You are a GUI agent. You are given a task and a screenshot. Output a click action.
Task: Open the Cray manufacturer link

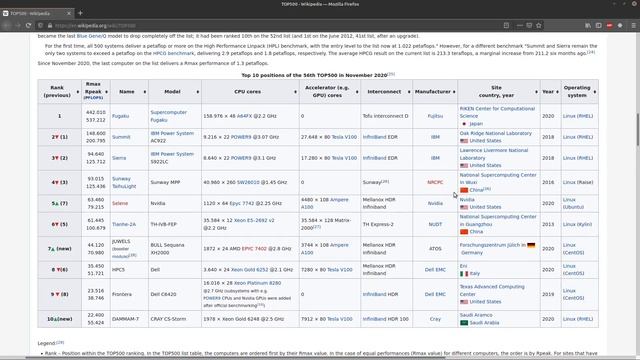(435, 319)
